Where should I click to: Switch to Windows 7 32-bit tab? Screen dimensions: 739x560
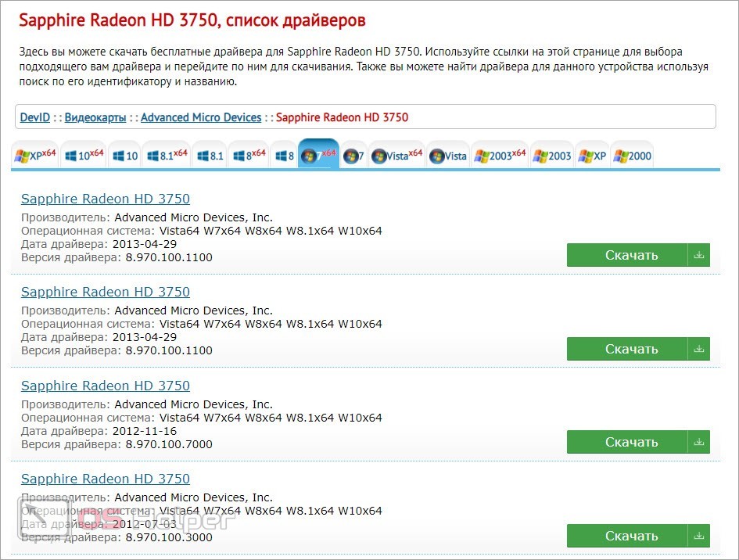point(353,155)
